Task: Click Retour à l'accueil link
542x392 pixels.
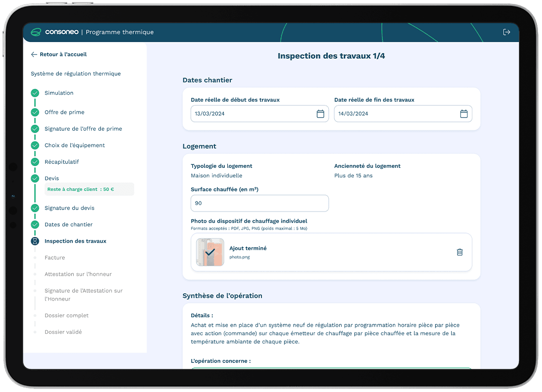Action: coord(63,55)
